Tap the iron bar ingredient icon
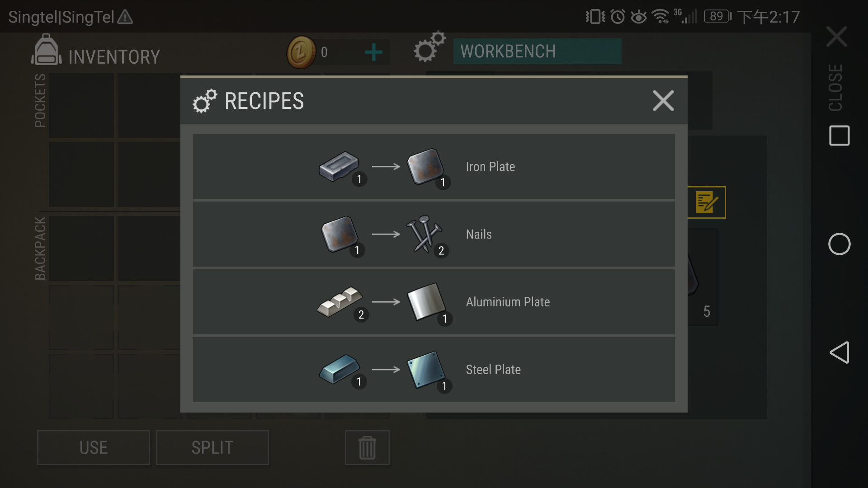Viewport: 868px width, 488px height. (x=339, y=166)
